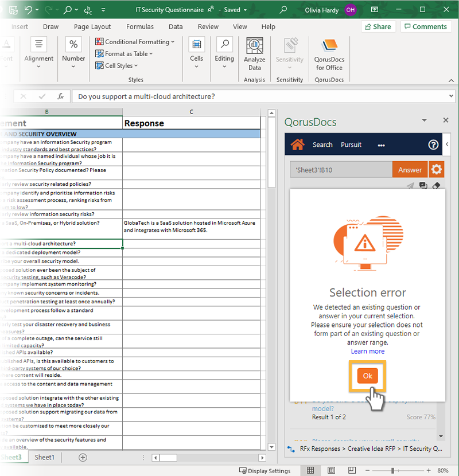Image resolution: width=459 pixels, height=476 pixels.
Task: Open QorusDocs help question mark icon
Action: (x=433, y=145)
